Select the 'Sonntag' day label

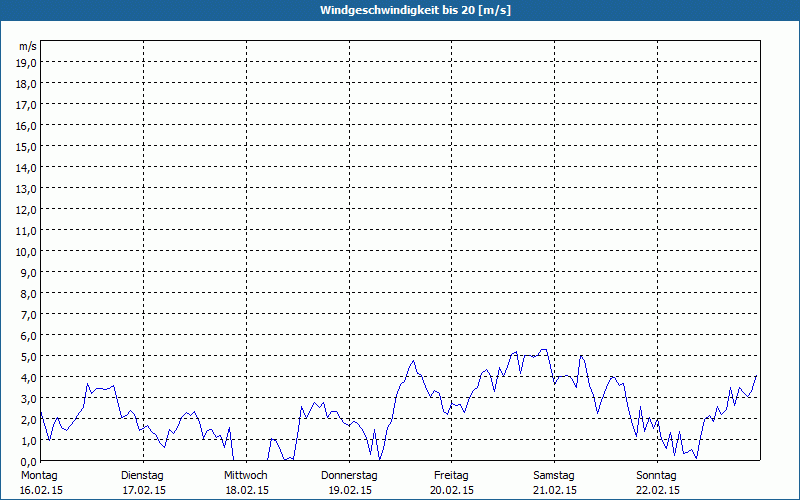[656, 476]
